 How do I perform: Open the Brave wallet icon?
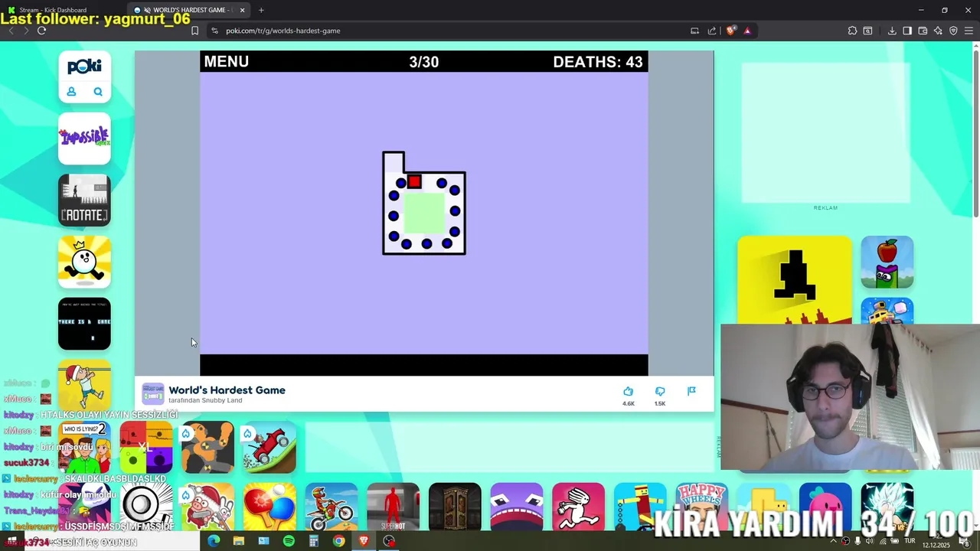[x=923, y=31]
